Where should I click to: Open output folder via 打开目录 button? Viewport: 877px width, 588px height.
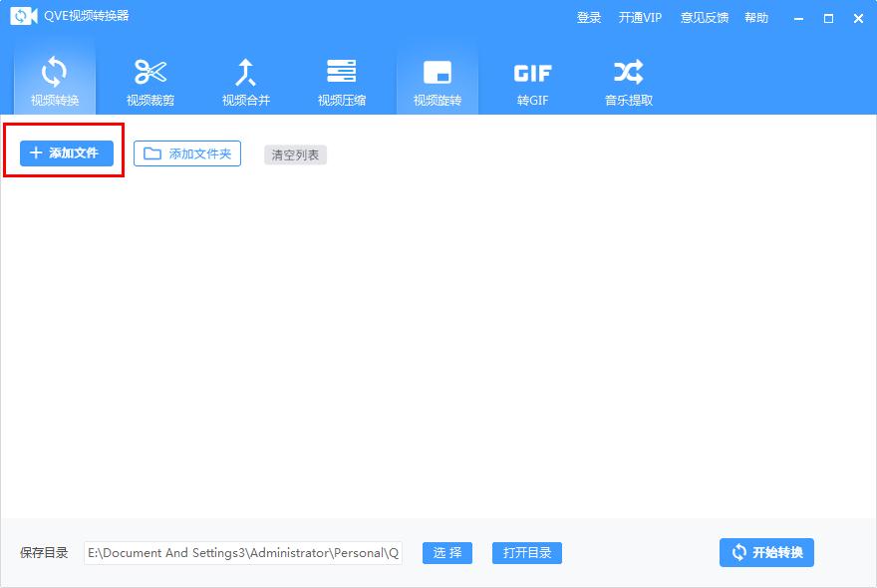pyautogui.click(x=526, y=553)
